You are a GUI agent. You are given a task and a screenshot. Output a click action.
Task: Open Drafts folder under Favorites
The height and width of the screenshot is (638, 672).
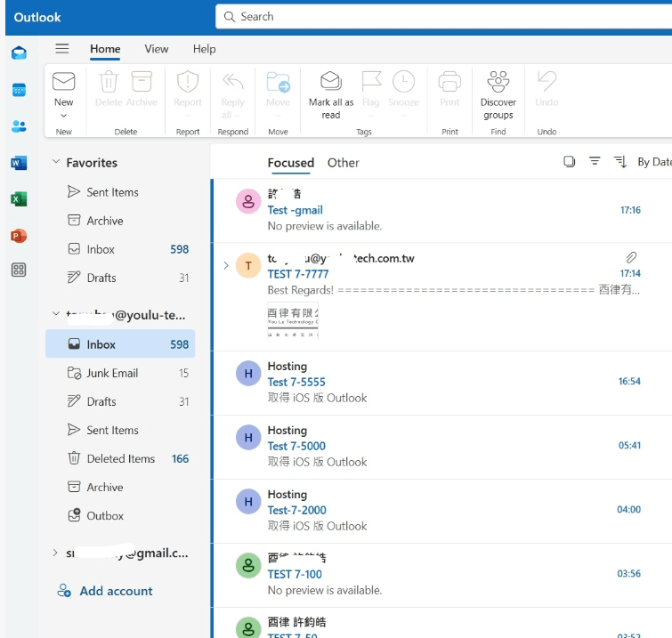pyautogui.click(x=120, y=278)
